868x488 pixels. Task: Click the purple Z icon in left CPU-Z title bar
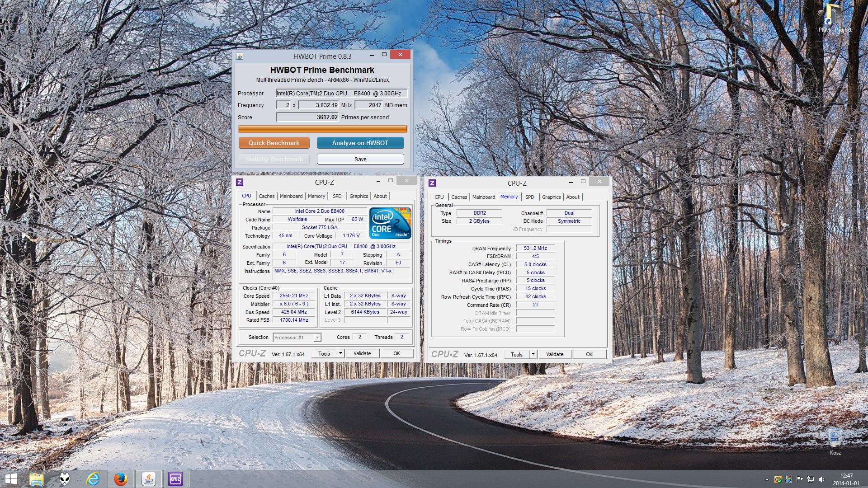(x=240, y=182)
